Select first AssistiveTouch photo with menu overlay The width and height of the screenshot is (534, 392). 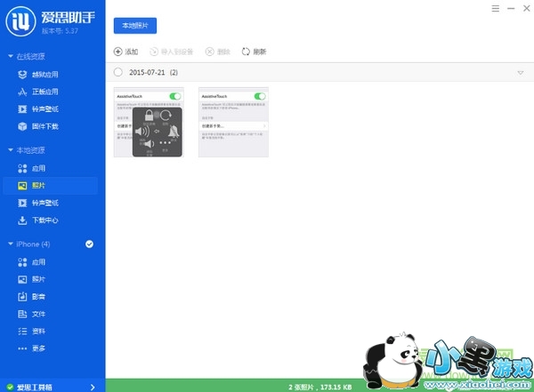click(x=149, y=122)
